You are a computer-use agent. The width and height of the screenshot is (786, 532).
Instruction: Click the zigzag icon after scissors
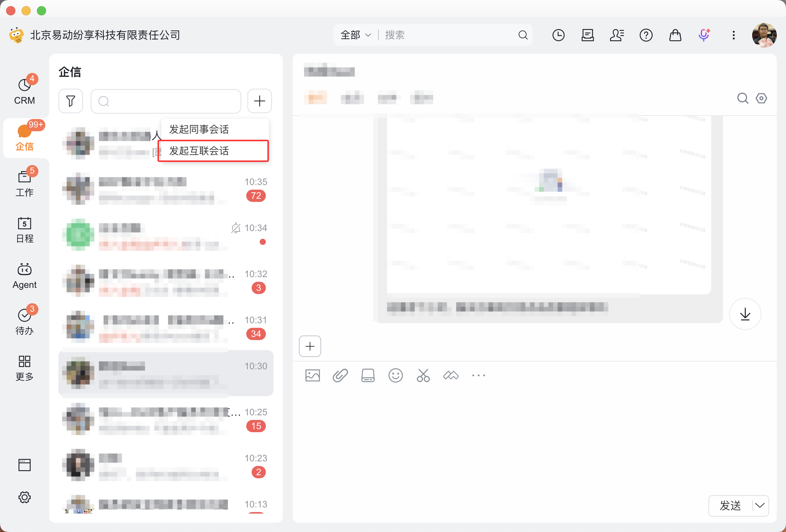(x=451, y=375)
